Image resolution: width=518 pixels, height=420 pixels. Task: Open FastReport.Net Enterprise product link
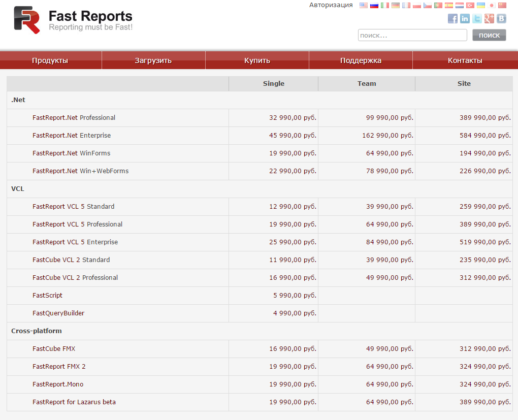[x=72, y=136]
